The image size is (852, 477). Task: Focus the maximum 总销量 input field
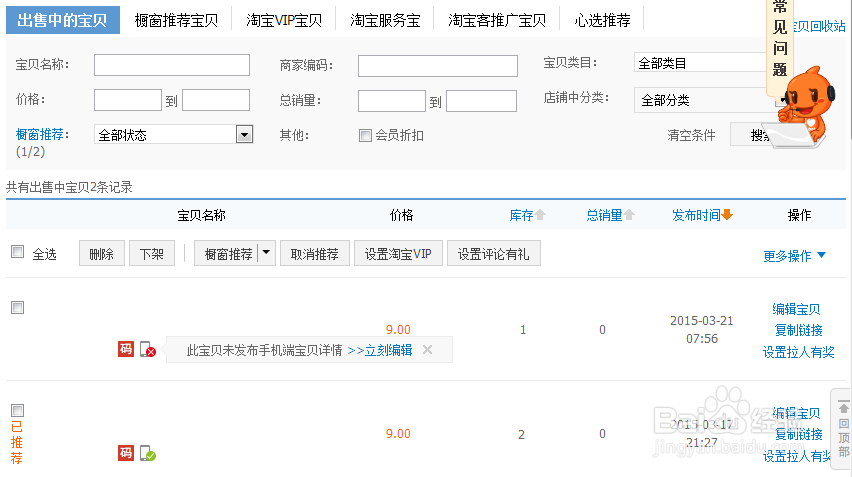(481, 101)
